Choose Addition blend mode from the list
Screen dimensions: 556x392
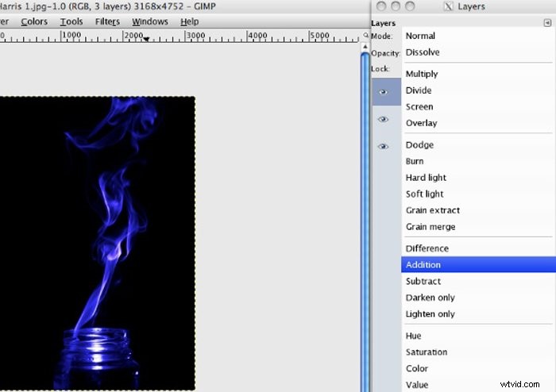[x=423, y=265]
